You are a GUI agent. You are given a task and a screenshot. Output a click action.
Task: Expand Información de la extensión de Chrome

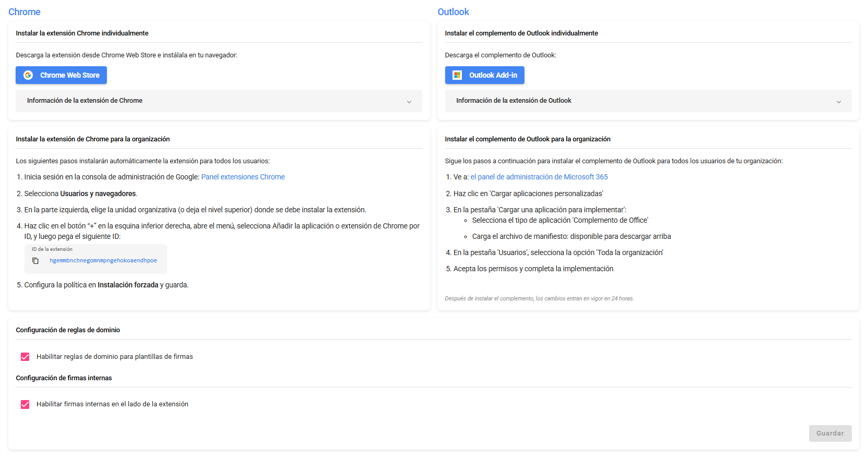[219, 101]
